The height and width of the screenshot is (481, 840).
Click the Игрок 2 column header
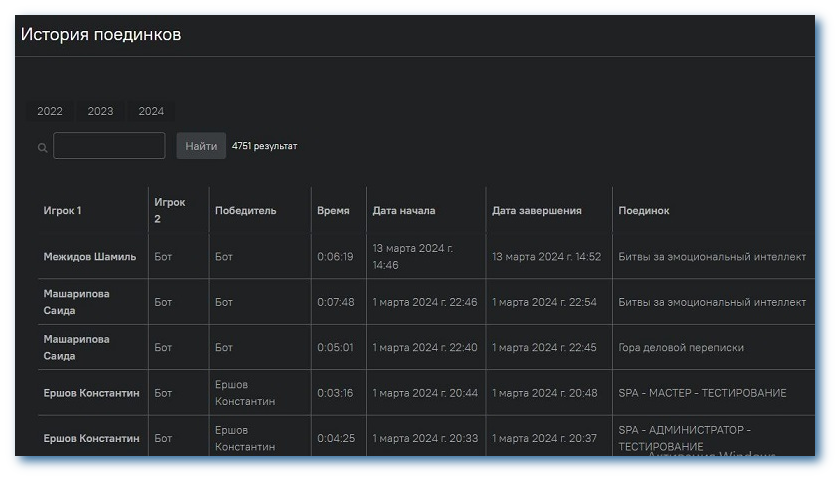tap(170, 210)
